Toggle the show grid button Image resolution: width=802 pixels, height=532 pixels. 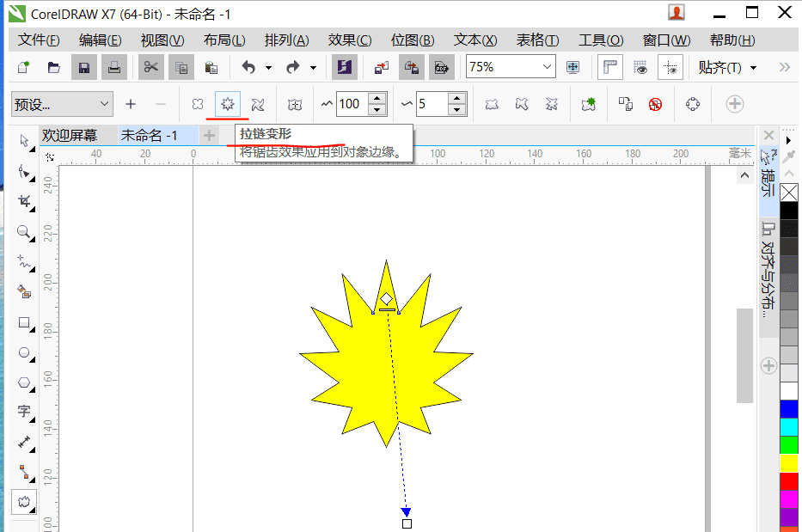(x=640, y=67)
